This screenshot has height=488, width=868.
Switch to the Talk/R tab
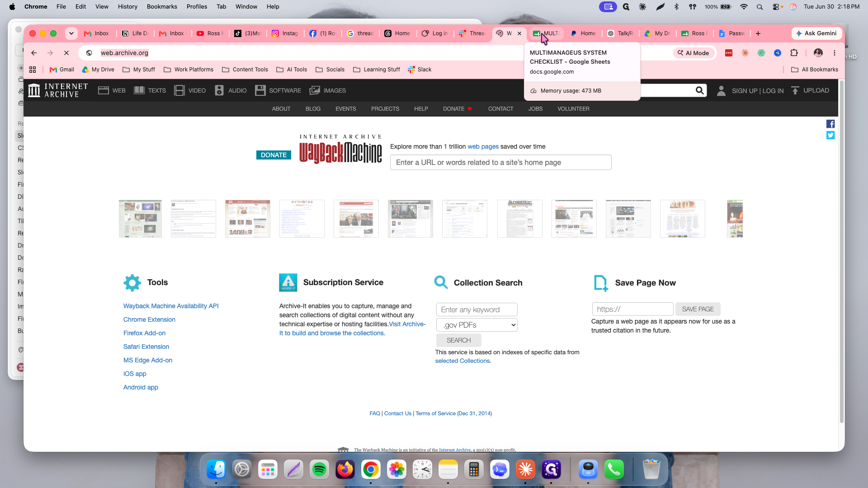(x=620, y=33)
